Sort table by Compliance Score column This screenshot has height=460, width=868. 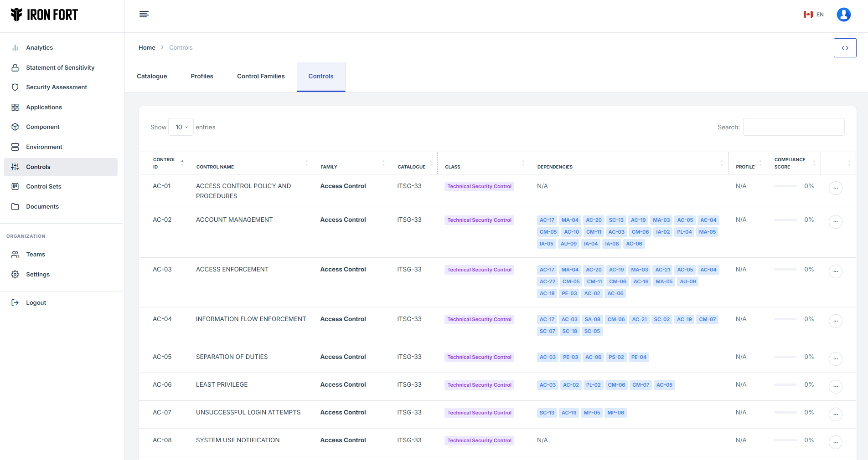click(x=793, y=163)
